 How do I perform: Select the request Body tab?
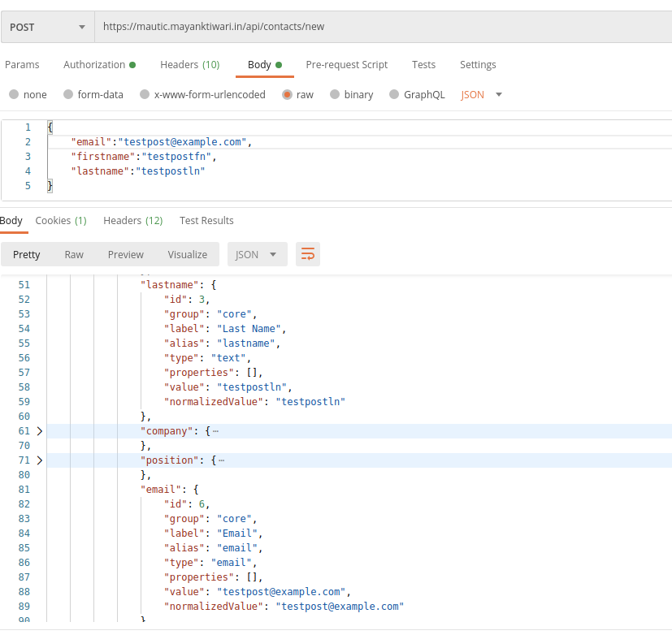(265, 65)
